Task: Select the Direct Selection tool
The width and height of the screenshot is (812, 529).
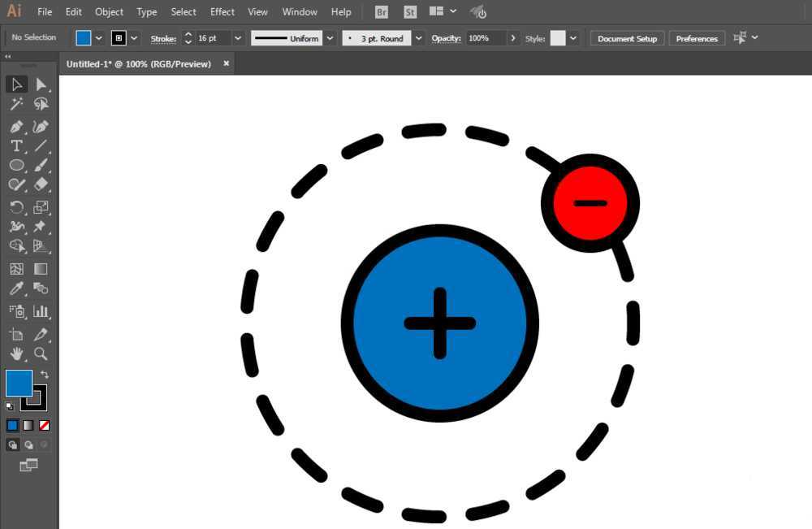Action: tap(41, 84)
